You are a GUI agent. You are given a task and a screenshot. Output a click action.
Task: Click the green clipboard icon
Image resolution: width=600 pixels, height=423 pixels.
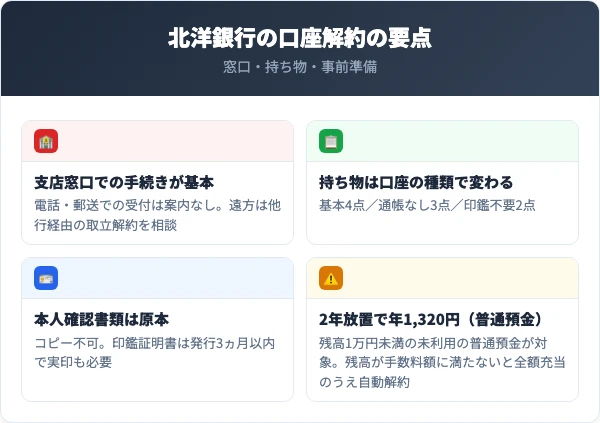pos(331,141)
